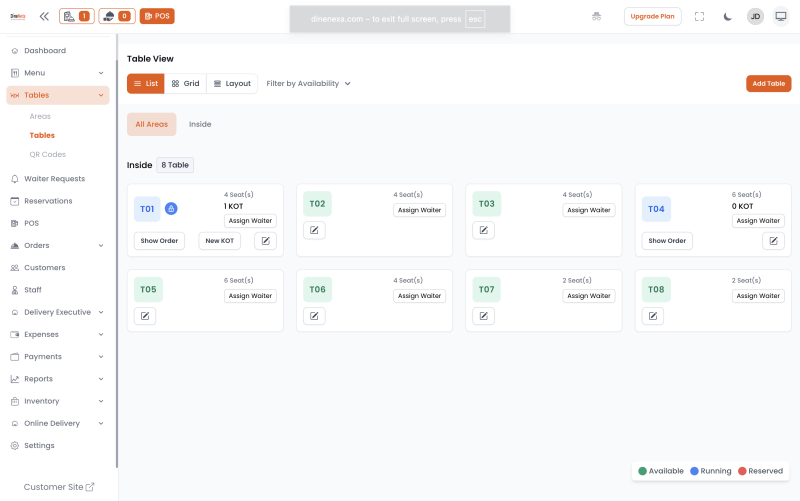Expand the Expenses sidebar section

point(58,334)
